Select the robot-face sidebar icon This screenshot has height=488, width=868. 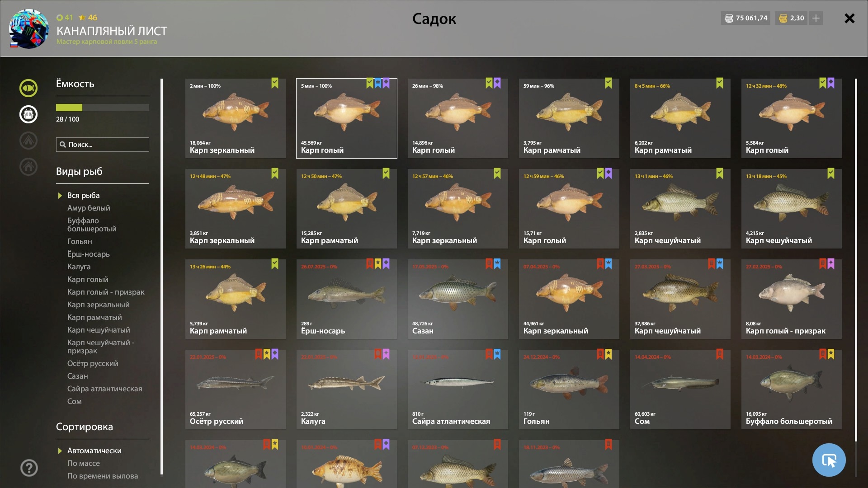click(x=28, y=114)
